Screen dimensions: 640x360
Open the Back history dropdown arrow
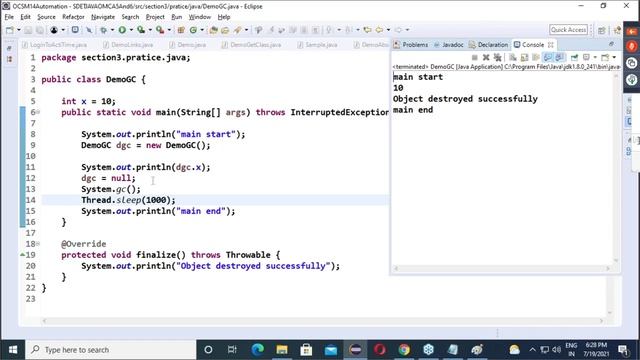tap(389, 30)
